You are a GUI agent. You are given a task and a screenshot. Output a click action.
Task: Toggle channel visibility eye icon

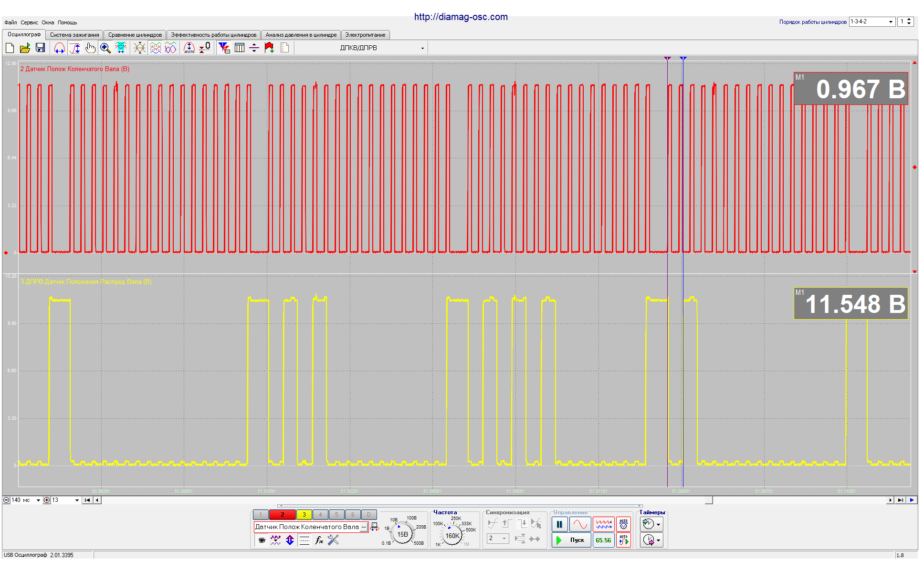click(x=262, y=540)
